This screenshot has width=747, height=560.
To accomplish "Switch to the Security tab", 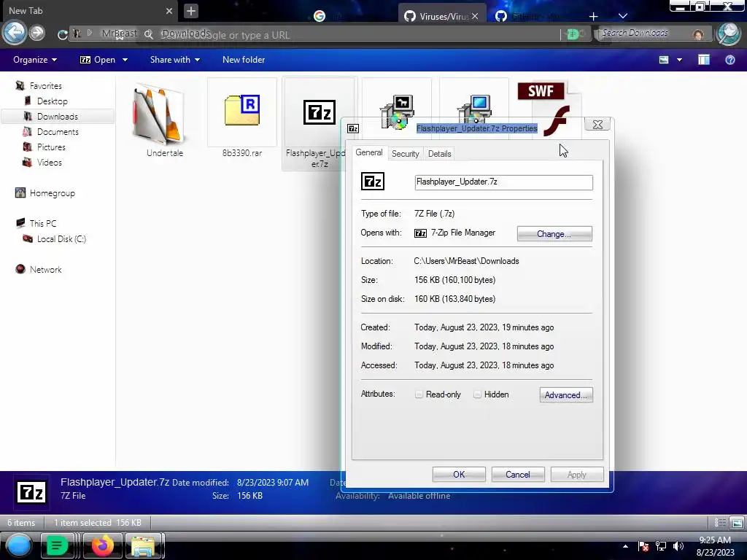I will [405, 154].
